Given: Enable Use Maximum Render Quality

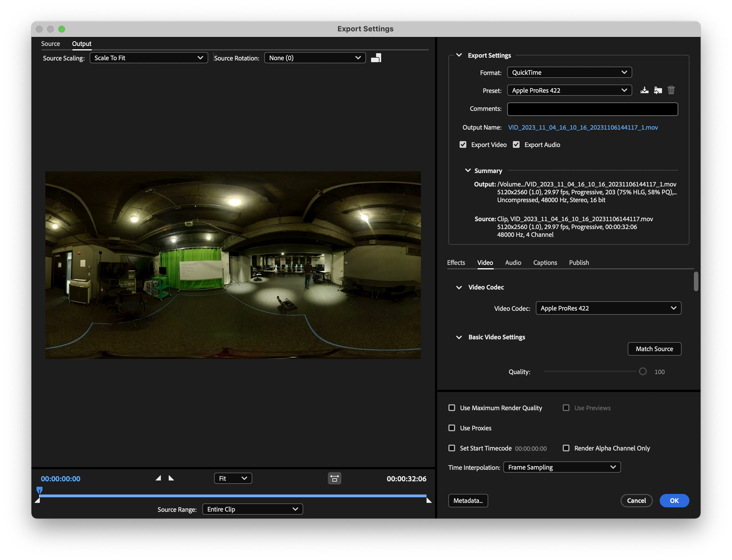Looking at the screenshot, I should pyautogui.click(x=452, y=408).
